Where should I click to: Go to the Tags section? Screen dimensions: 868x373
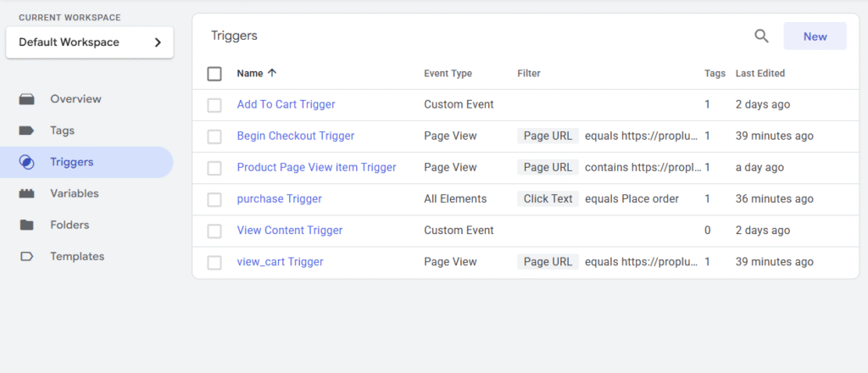86,131
